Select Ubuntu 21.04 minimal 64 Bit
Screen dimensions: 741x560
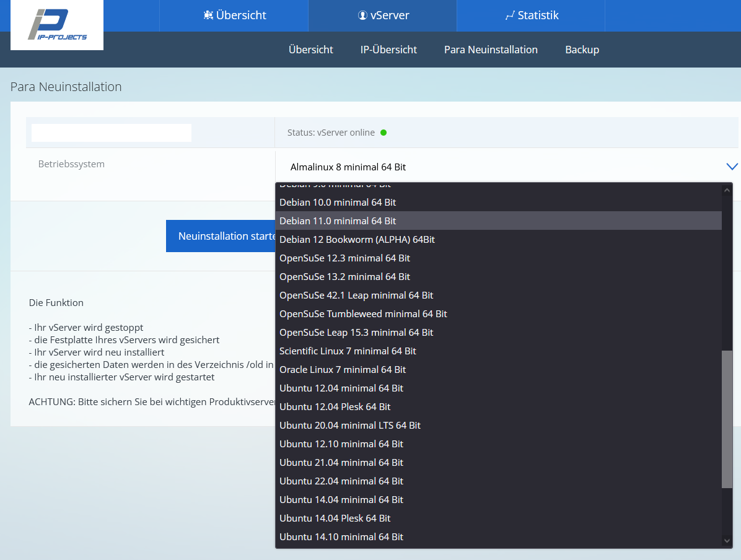tap(498, 463)
